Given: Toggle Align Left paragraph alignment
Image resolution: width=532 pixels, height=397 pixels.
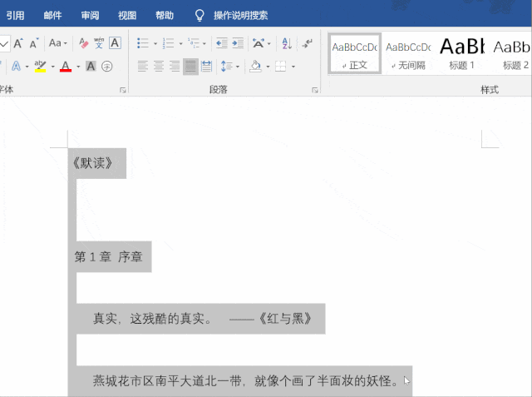Looking at the screenshot, I should tap(143, 67).
